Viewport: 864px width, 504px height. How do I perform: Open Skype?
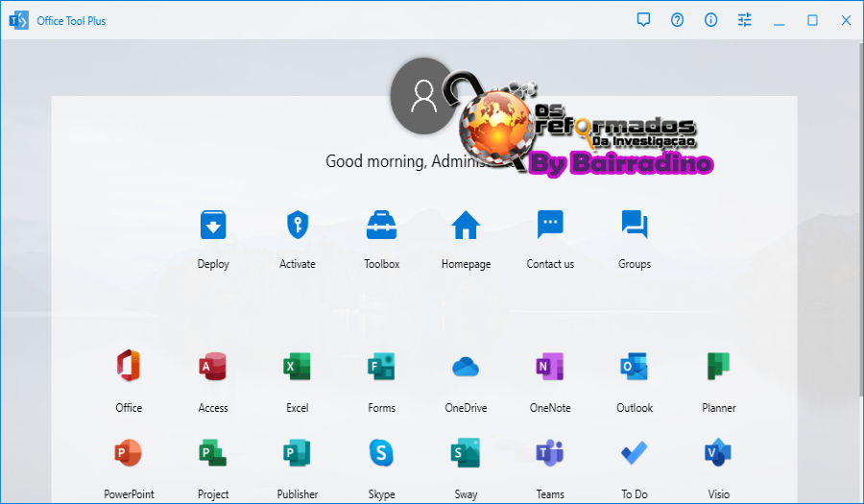(382, 453)
